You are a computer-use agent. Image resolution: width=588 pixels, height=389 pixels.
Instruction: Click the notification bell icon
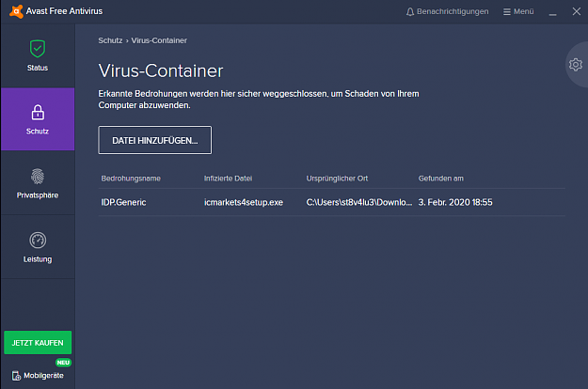tap(410, 12)
